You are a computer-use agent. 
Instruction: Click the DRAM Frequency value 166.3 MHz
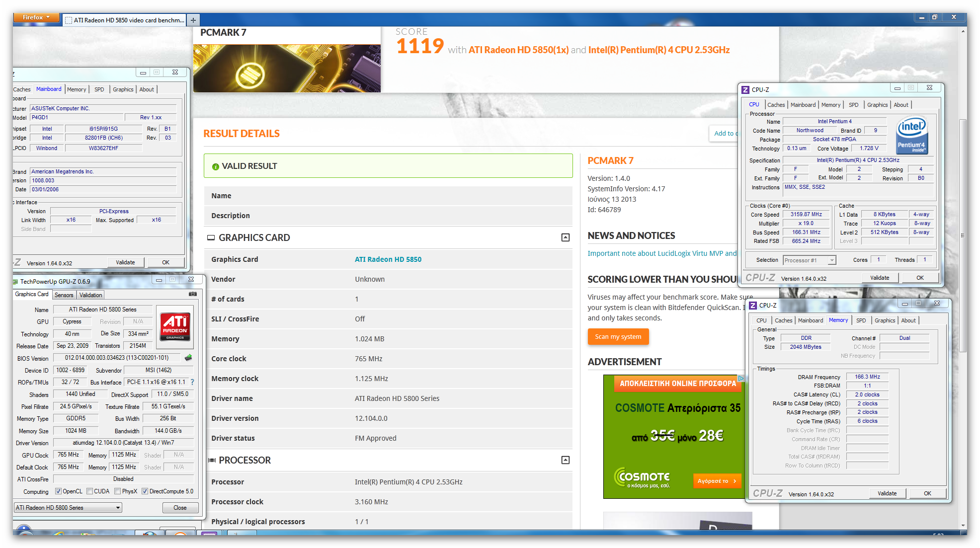867,377
